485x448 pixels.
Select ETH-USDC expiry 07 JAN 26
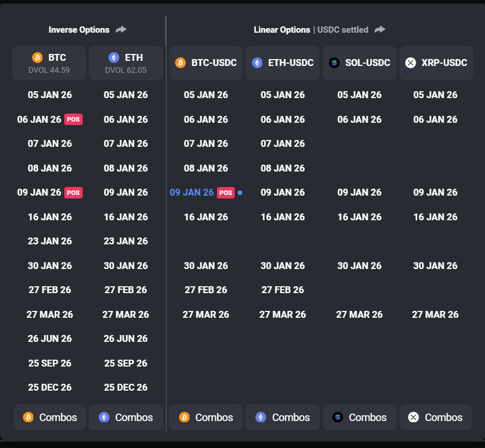283,143
